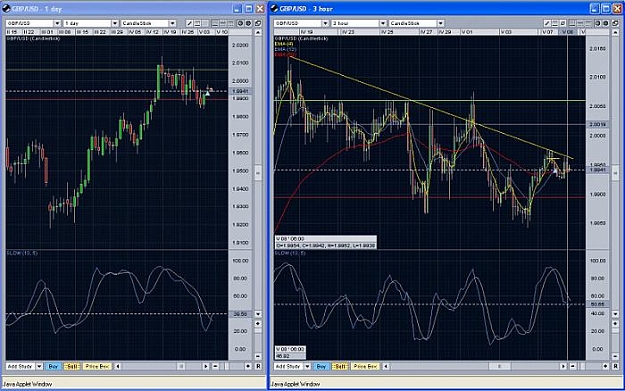Click the Sell button in 1 day window
Viewport: 625px width, 391px height.
[72, 366]
